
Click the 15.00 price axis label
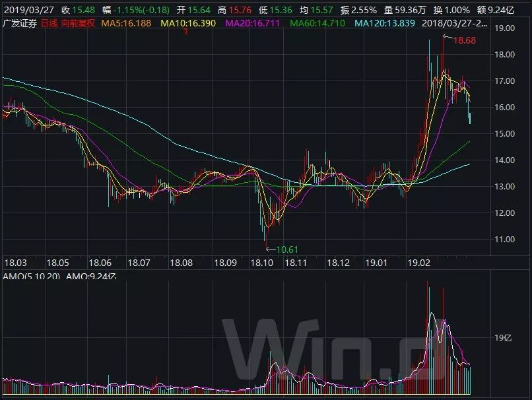(x=504, y=134)
